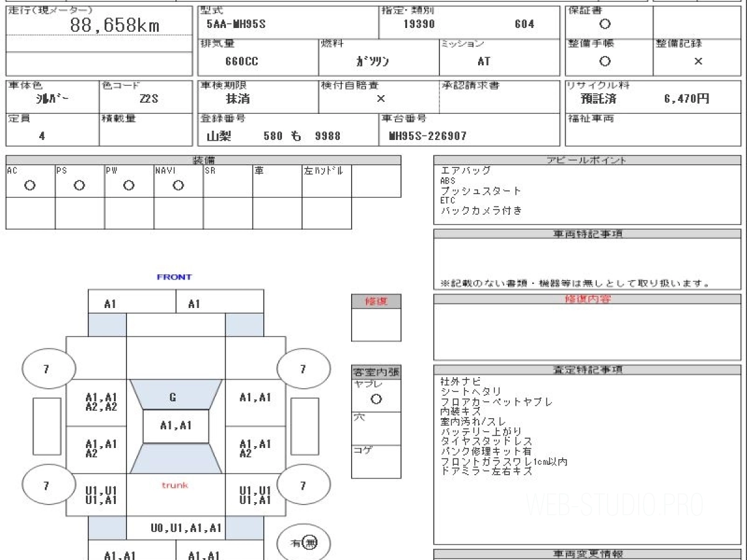
Task: Click the 左ハンドル equipment cell label
Action: click(x=323, y=170)
